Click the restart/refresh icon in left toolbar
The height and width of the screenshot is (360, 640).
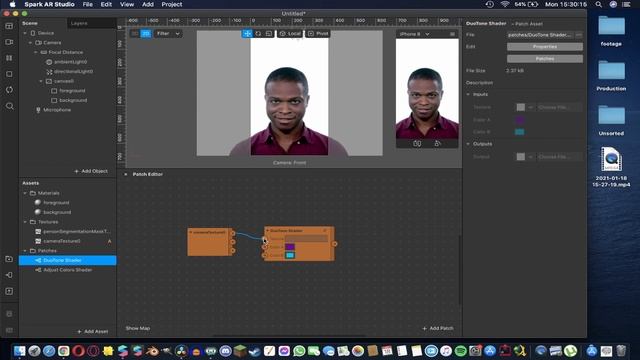click(x=9, y=90)
